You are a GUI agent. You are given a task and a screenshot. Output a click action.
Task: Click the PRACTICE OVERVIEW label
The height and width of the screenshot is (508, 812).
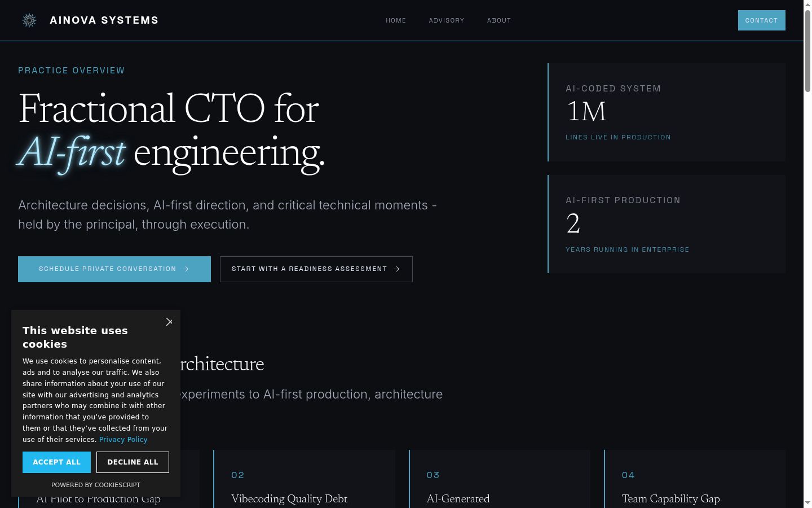pos(72,71)
